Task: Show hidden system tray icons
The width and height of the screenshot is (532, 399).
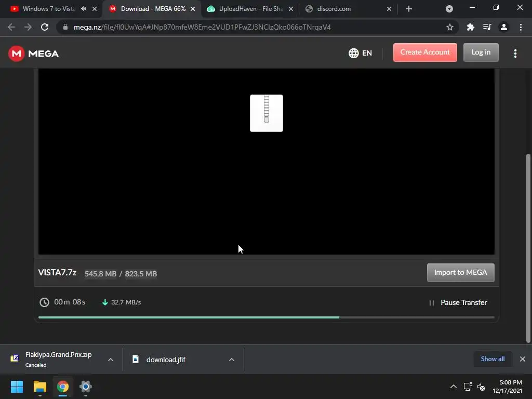Action: (x=453, y=387)
